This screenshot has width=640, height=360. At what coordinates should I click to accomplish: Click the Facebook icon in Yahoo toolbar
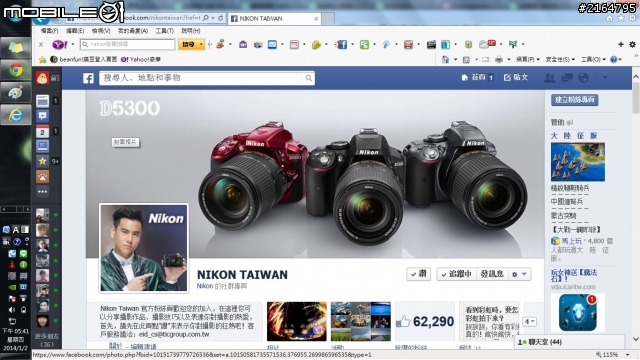tap(341, 44)
